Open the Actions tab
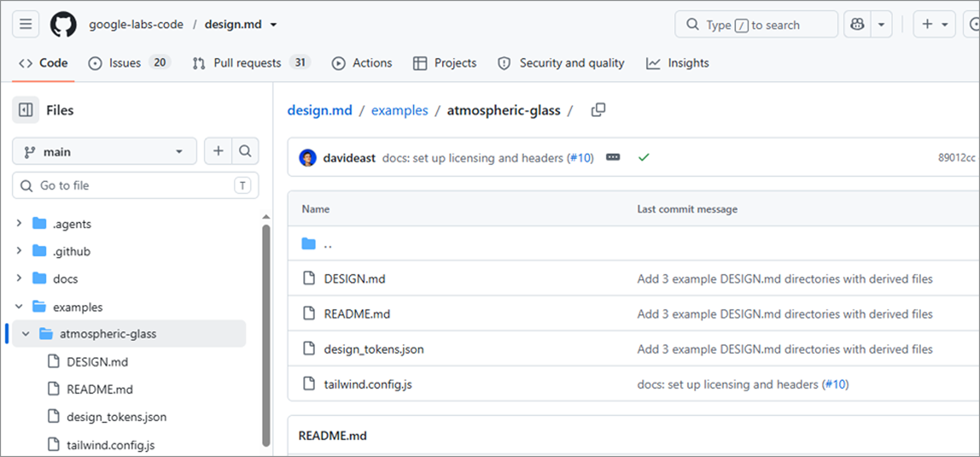980x457 pixels. click(362, 63)
